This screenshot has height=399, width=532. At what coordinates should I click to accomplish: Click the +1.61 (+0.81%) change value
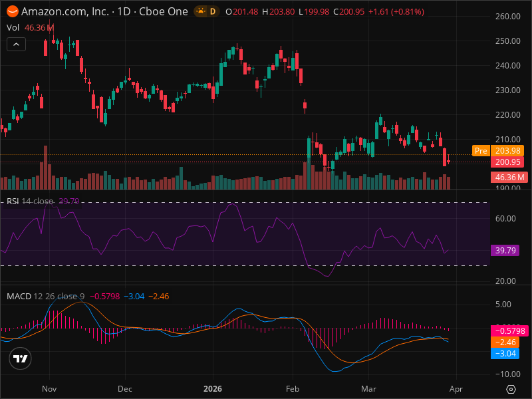[396, 11]
